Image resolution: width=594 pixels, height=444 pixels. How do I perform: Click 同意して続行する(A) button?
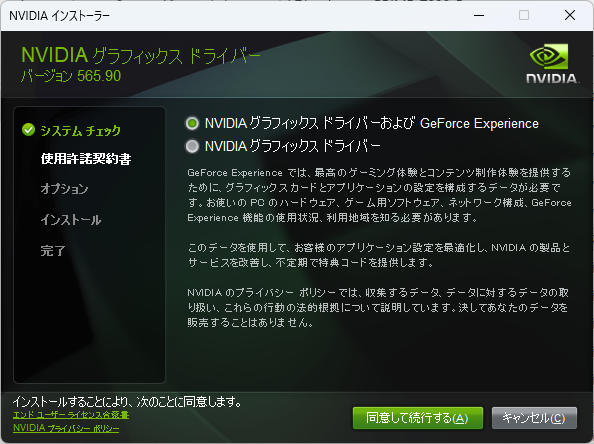[418, 418]
